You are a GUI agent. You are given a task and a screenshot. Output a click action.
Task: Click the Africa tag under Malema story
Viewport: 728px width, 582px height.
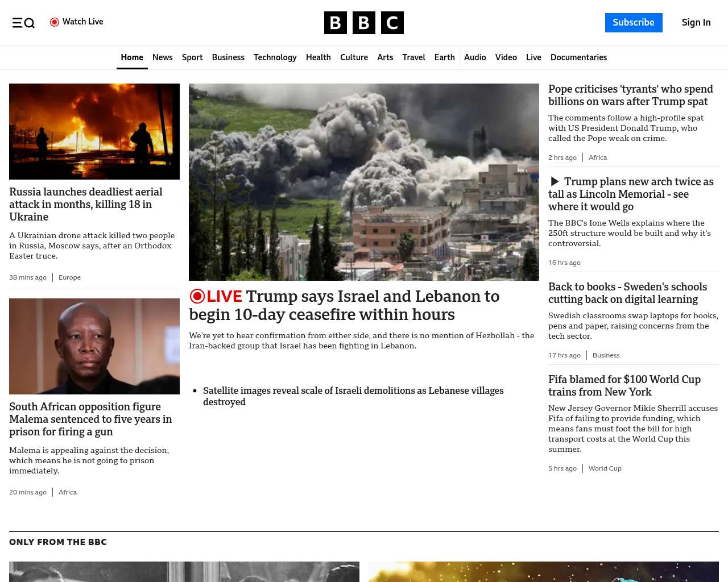(68, 492)
